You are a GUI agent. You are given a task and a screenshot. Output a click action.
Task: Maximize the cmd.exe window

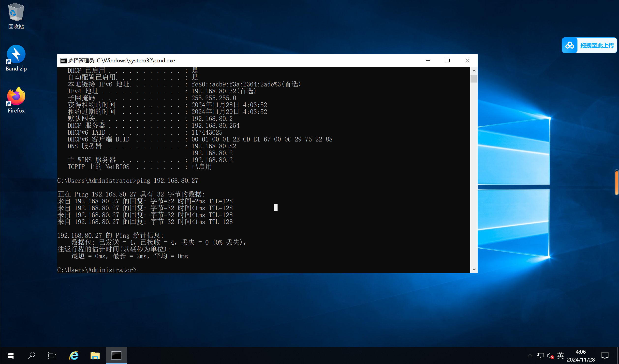(448, 61)
